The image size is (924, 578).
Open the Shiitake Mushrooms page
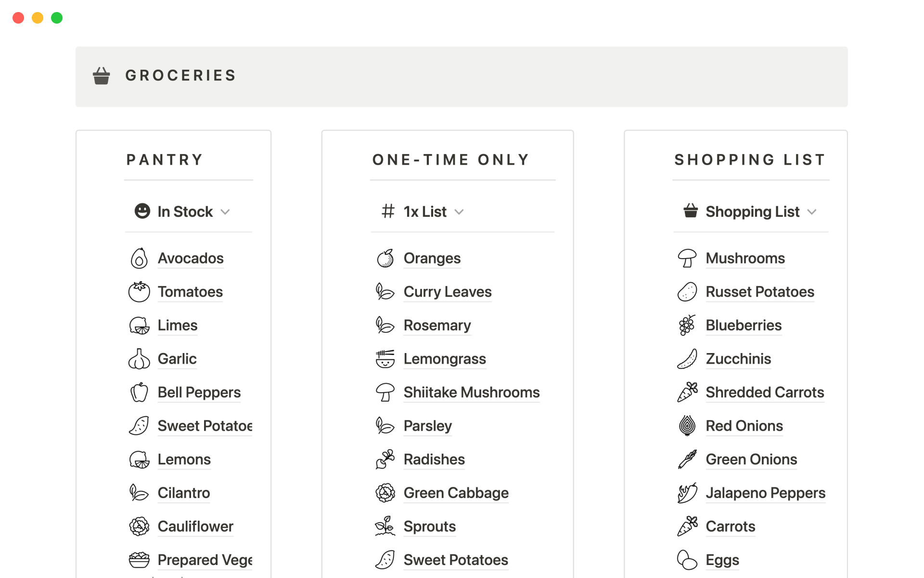click(471, 393)
